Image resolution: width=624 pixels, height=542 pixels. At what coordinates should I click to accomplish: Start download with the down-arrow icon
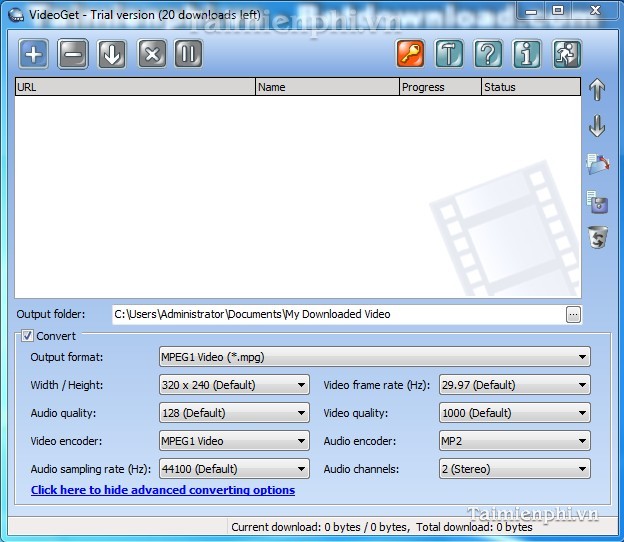coord(112,54)
